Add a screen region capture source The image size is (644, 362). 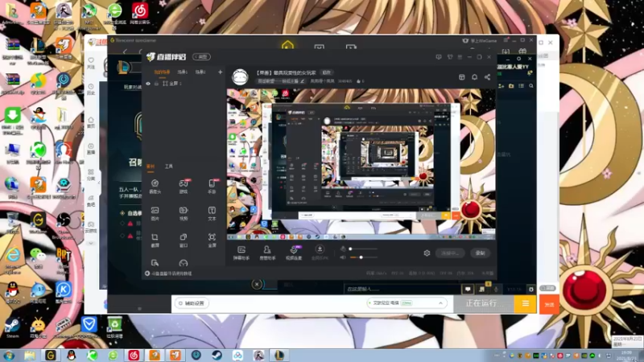click(155, 241)
